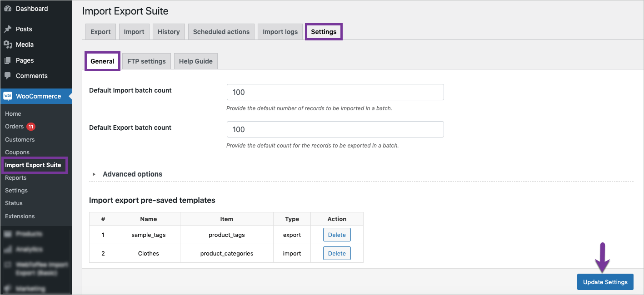Open Analytics via its chart icon

click(9, 249)
